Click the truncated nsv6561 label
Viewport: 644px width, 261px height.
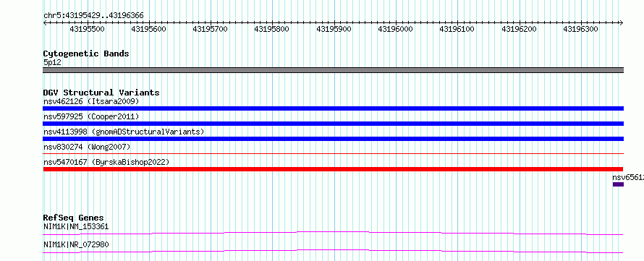click(x=628, y=177)
